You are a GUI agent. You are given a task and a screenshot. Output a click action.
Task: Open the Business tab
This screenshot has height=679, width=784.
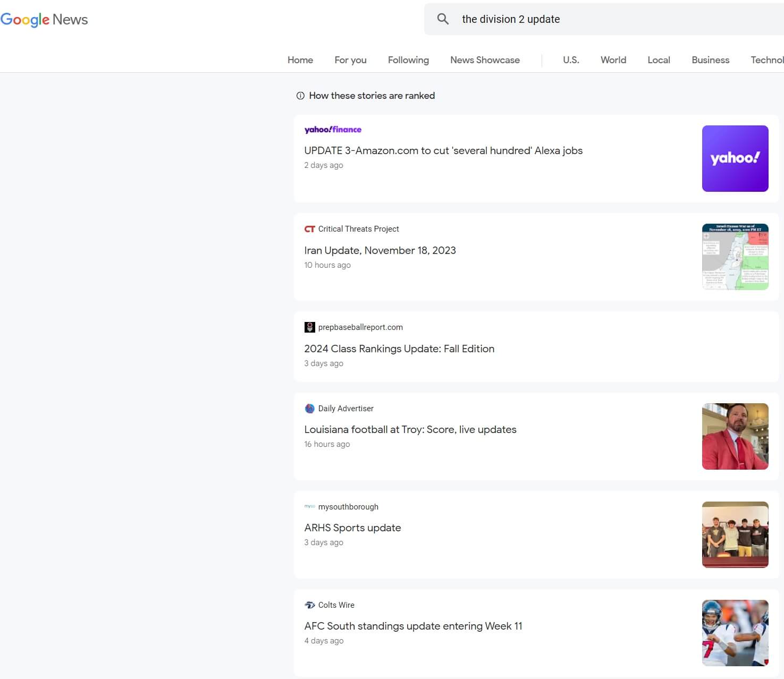coord(710,60)
